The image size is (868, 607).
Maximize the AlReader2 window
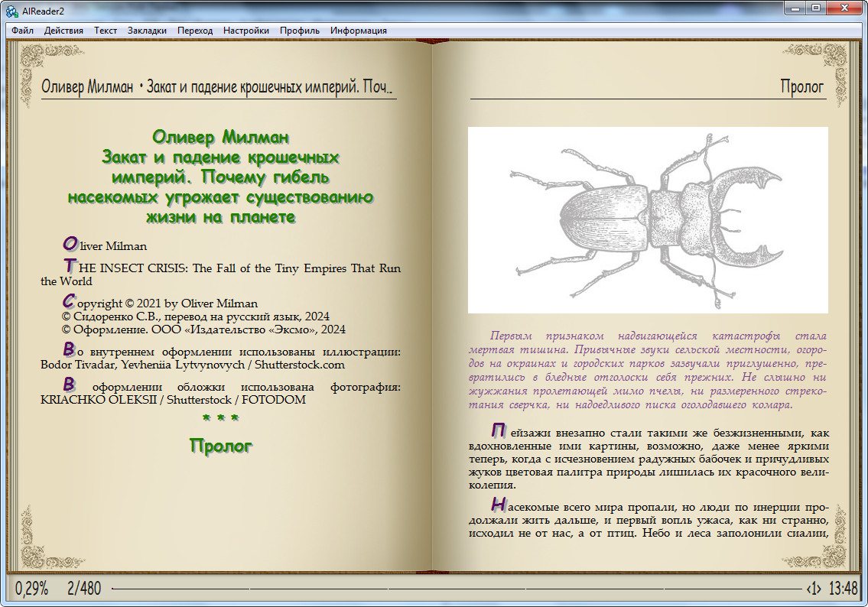point(816,8)
